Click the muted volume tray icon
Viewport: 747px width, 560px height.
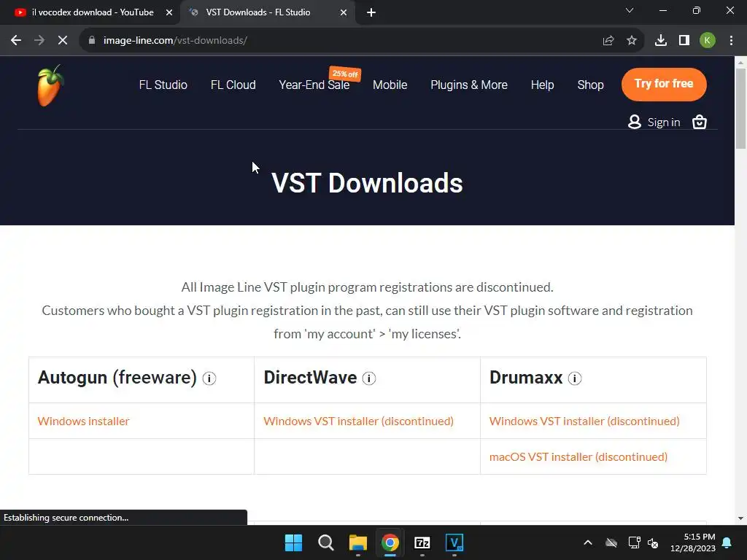coord(653,542)
